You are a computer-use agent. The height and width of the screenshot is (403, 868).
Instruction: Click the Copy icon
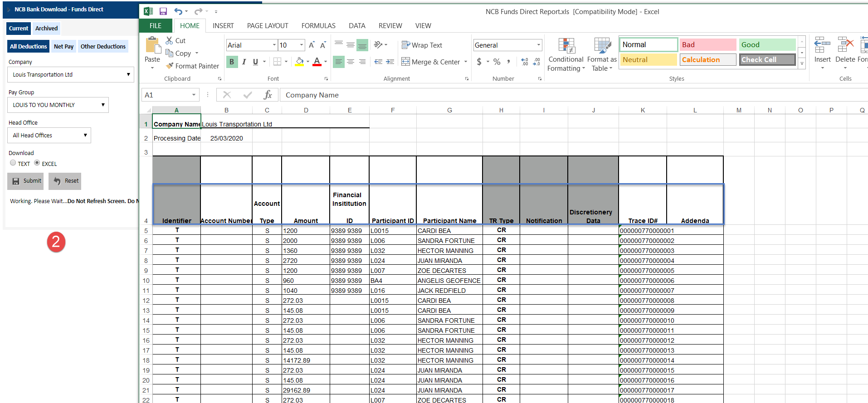pos(169,53)
